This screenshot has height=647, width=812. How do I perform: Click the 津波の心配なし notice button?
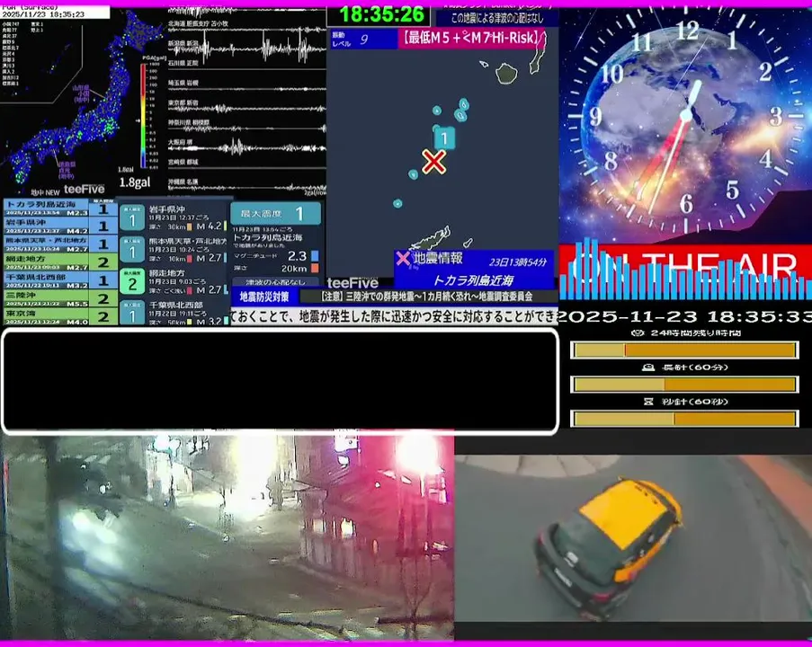click(275, 282)
